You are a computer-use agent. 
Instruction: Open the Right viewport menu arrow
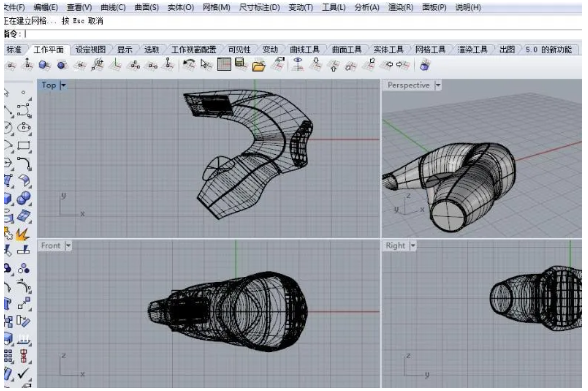[413, 246]
